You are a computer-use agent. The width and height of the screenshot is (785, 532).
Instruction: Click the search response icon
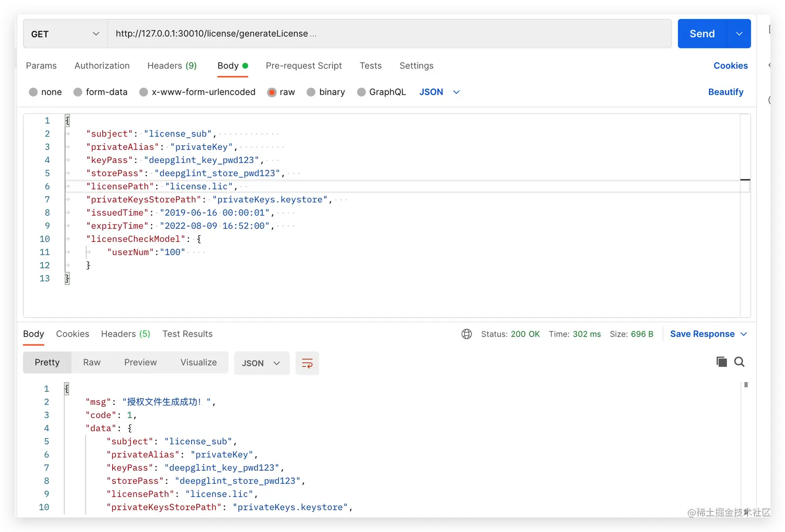(739, 362)
